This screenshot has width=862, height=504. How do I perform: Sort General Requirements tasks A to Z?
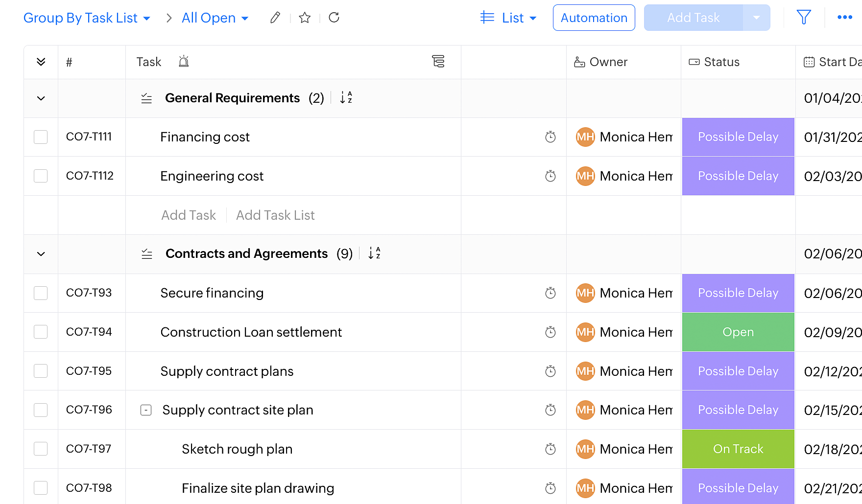(x=346, y=98)
